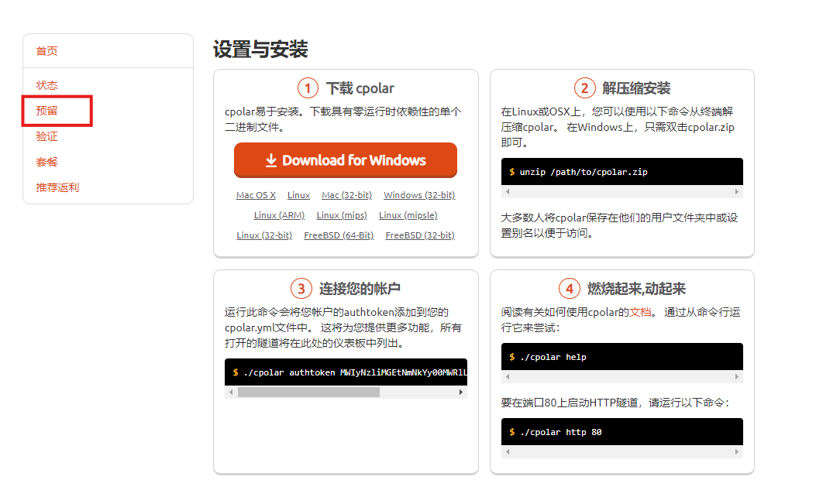Click the 解压缩安装 step heading
This screenshot has width=816, height=504.
pyautogui.click(x=636, y=88)
